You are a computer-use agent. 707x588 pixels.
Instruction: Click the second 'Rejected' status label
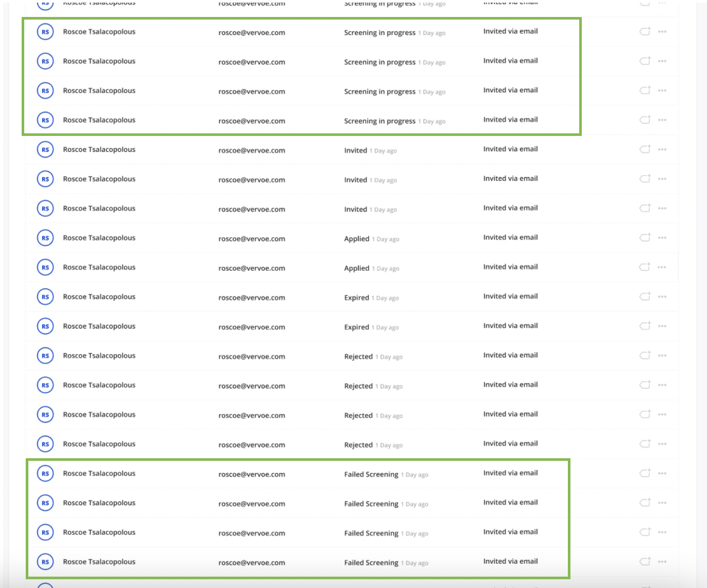358,386
